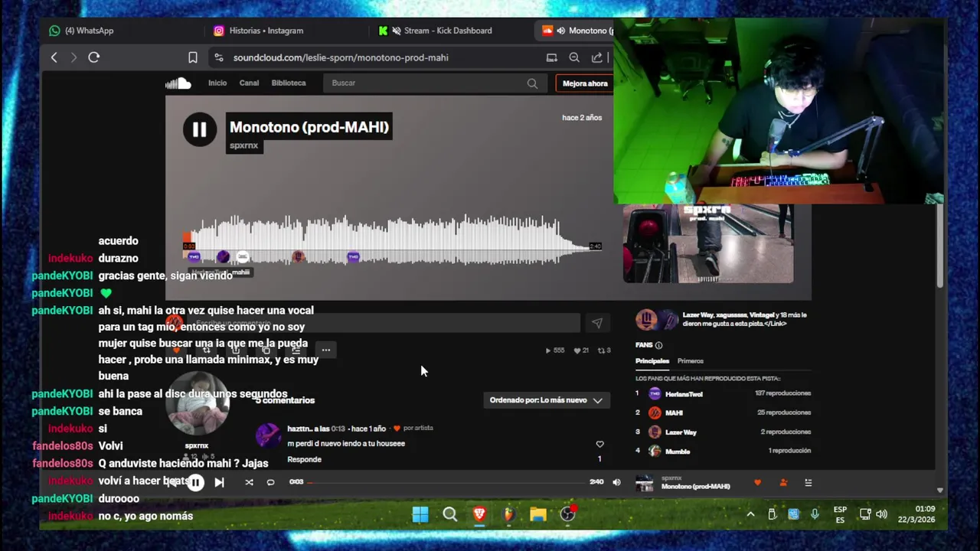
Task: Pause the Monotono track with the large button
Action: (x=199, y=129)
